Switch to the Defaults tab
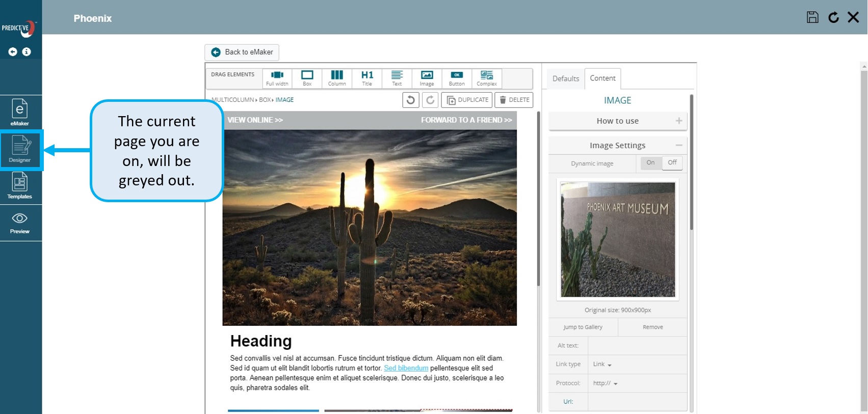868x414 pixels. pyautogui.click(x=566, y=79)
